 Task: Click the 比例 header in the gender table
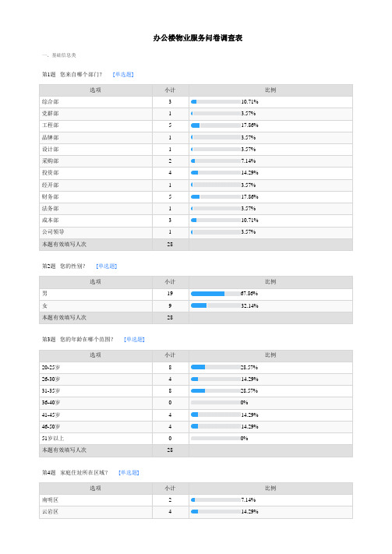click(270, 281)
